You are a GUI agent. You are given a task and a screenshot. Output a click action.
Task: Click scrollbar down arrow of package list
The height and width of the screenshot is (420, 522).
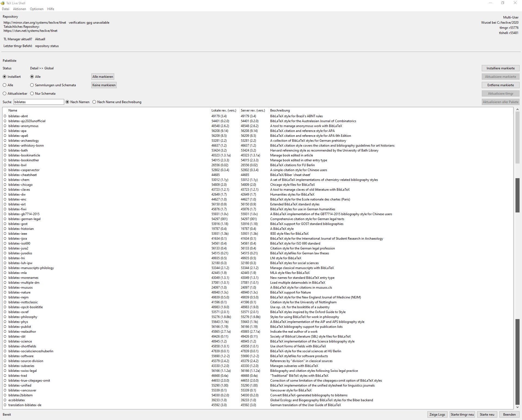517,407
